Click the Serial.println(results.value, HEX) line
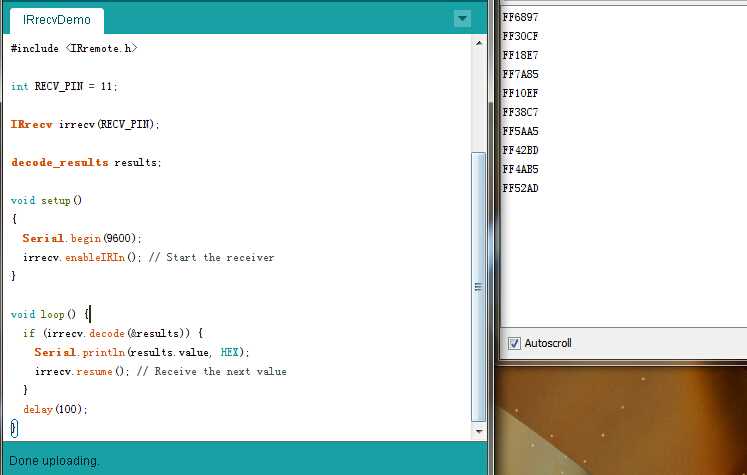The image size is (747, 475). click(142, 353)
